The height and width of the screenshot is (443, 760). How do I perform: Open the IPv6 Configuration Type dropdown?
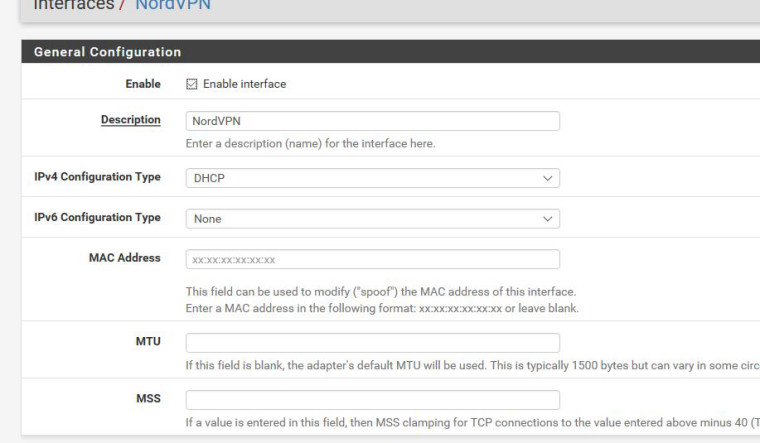(372, 219)
